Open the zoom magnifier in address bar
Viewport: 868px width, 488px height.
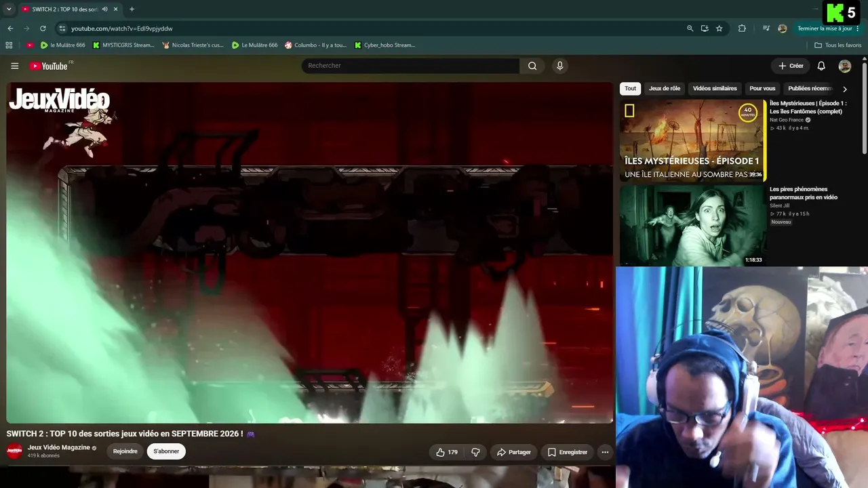tap(690, 28)
